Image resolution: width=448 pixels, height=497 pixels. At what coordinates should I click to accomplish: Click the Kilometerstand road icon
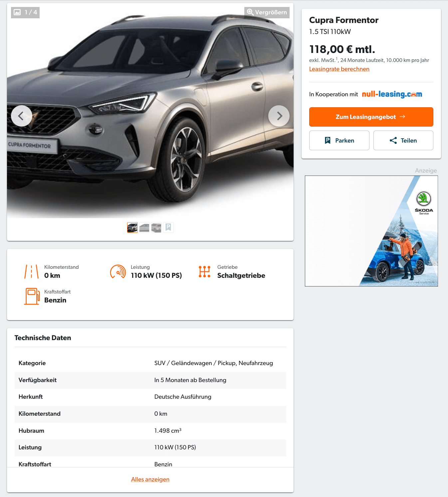coord(32,271)
